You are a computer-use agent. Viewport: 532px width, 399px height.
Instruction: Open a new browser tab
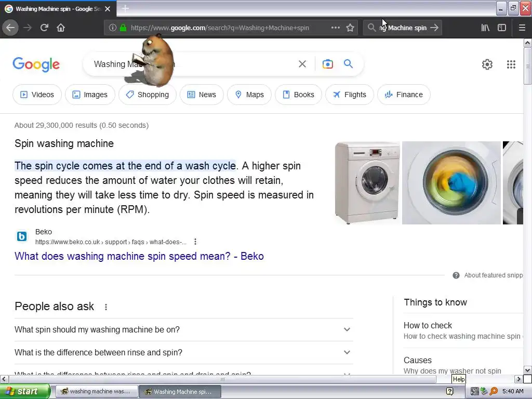coord(125,8)
